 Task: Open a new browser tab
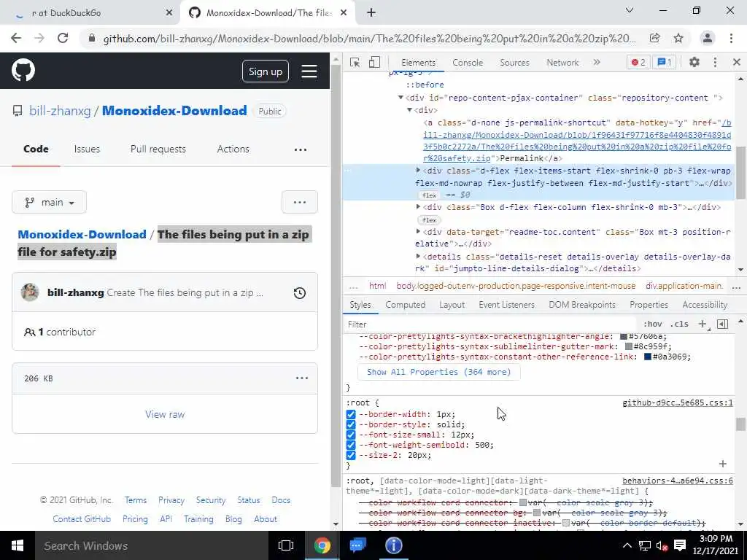(371, 13)
